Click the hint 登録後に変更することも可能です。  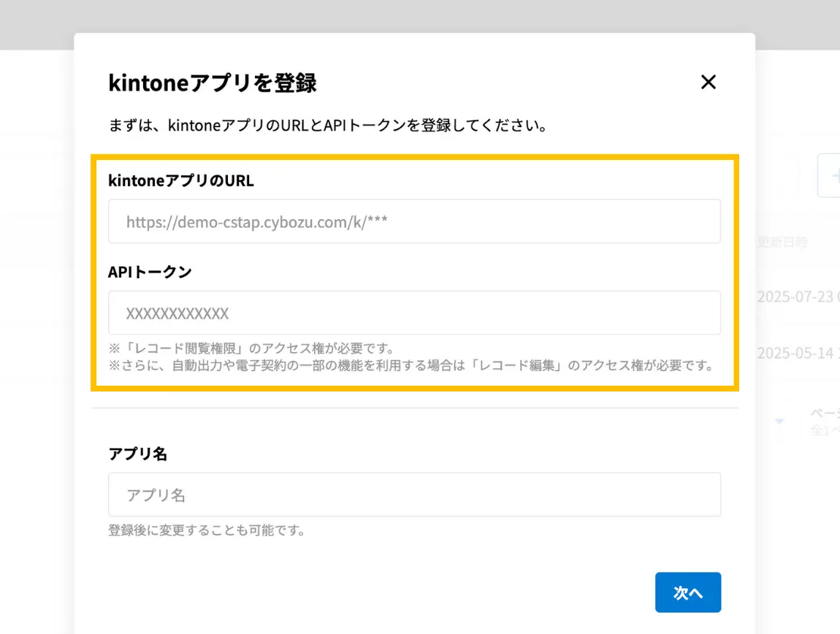point(207,530)
